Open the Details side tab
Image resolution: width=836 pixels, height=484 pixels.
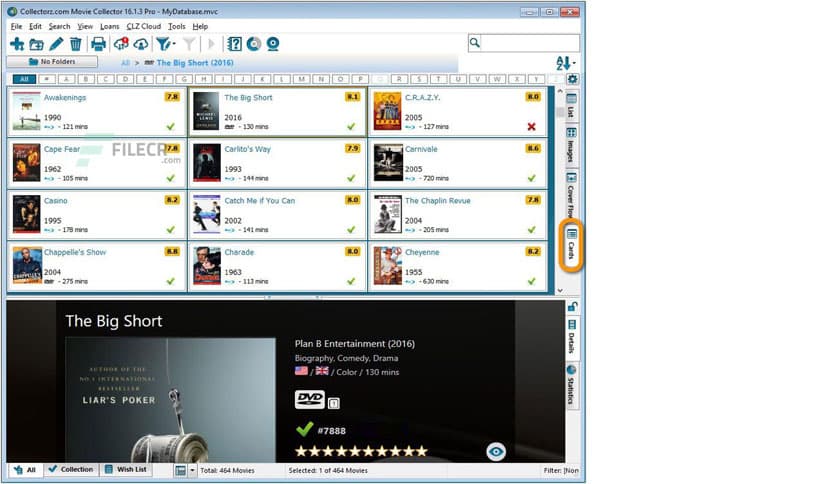pos(571,337)
